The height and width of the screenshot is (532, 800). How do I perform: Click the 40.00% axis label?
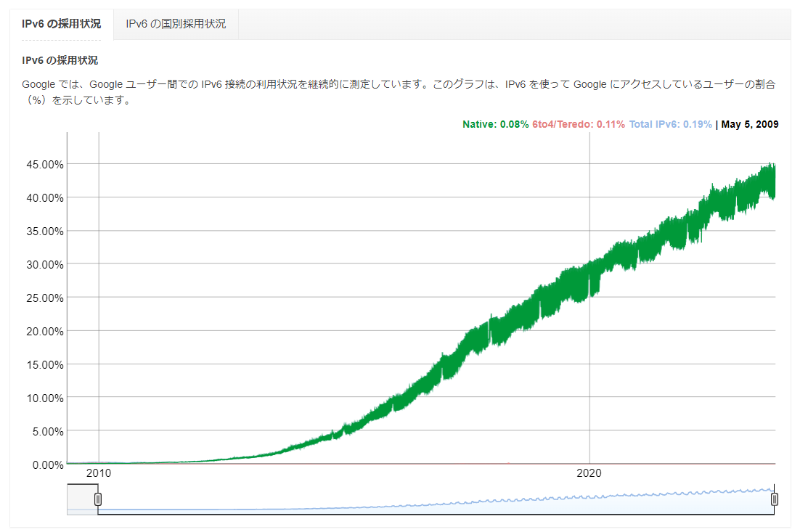pyautogui.click(x=45, y=198)
